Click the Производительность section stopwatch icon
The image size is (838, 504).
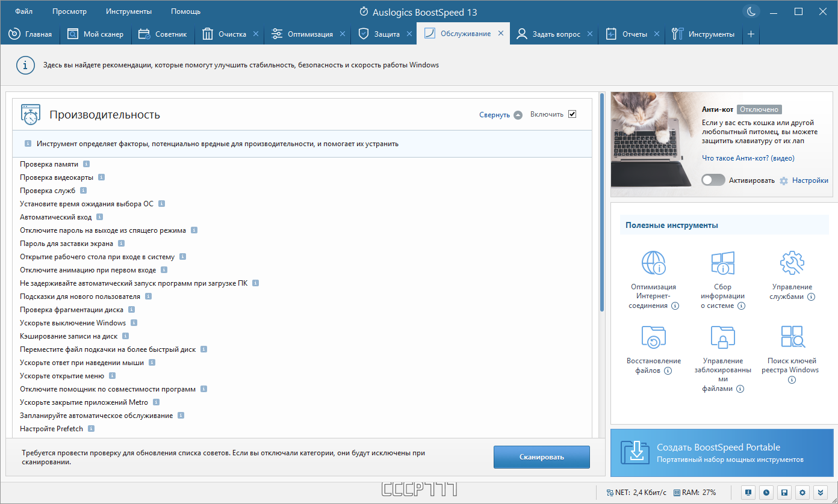[x=31, y=114]
